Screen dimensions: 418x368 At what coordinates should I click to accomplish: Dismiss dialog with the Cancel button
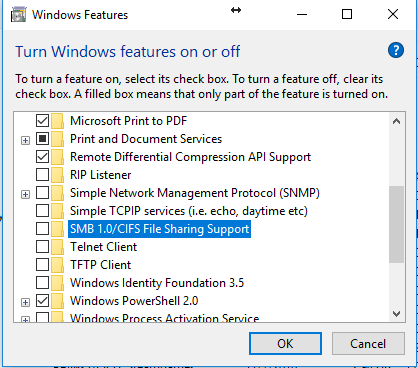pos(368,343)
